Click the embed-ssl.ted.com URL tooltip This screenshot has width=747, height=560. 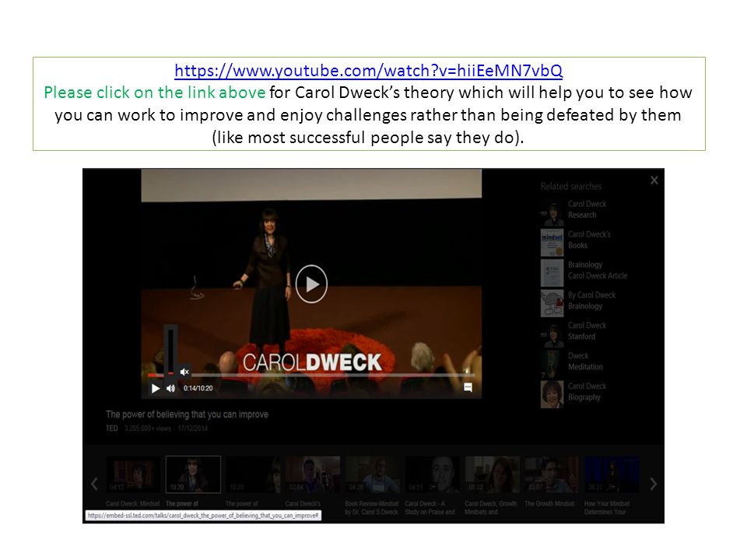point(203,515)
